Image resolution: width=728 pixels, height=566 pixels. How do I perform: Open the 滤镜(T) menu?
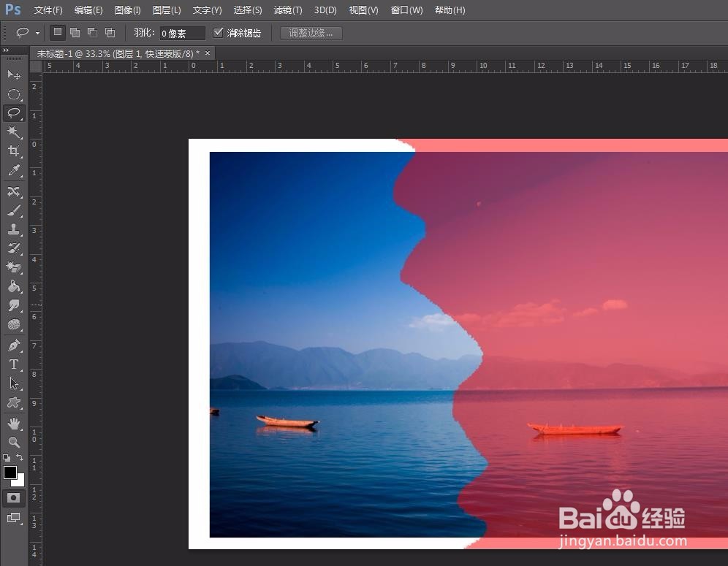288,9
